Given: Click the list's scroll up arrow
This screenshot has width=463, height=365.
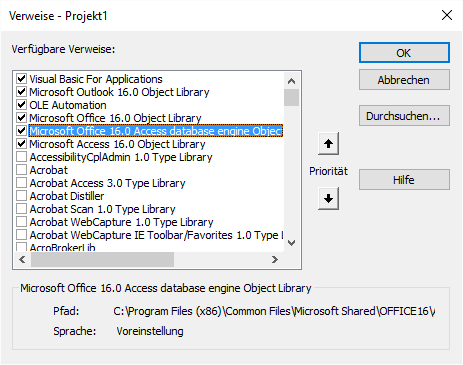Looking at the screenshot, I should [292, 81].
